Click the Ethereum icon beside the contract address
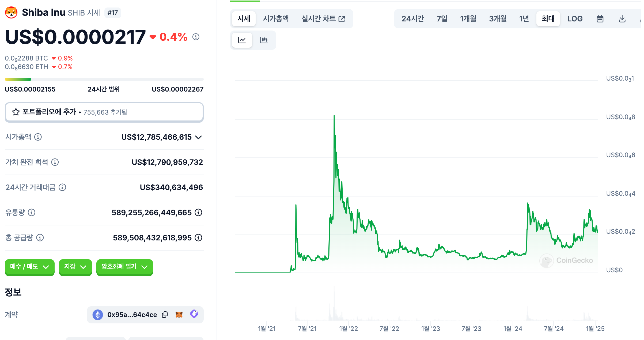This screenshot has height=340, width=644. click(x=98, y=315)
